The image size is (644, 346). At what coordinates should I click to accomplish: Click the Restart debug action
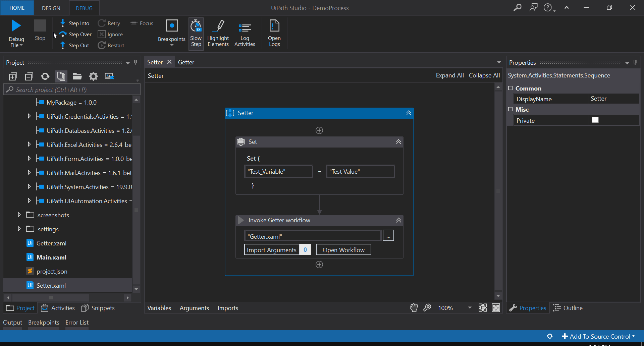point(111,45)
